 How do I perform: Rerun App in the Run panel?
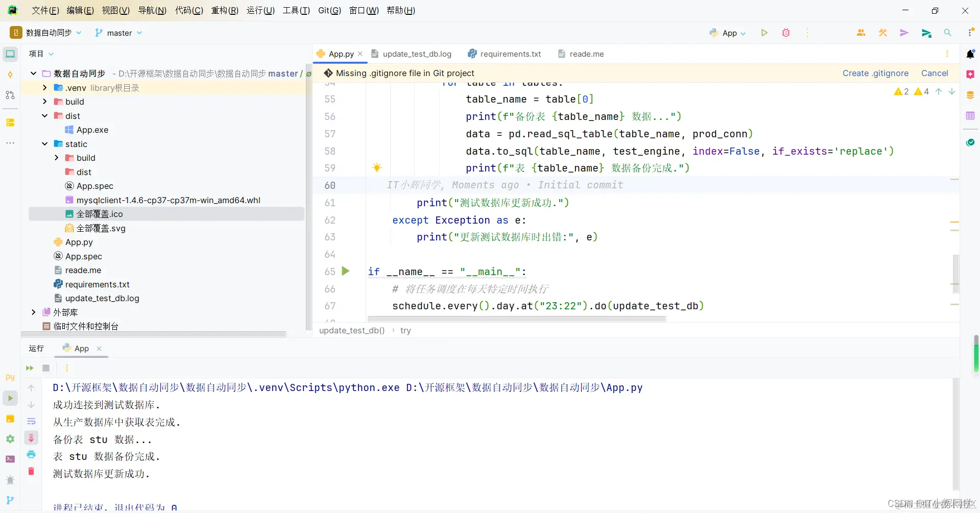click(x=30, y=368)
